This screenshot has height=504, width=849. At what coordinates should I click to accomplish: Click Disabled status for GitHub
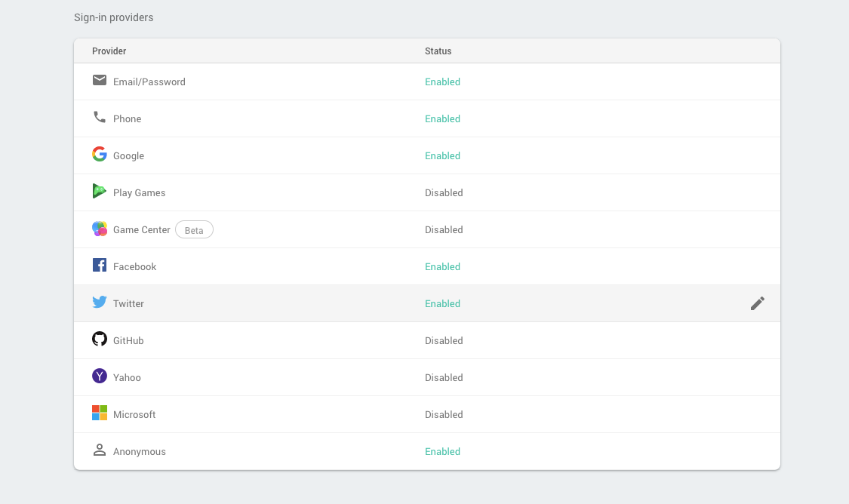point(444,340)
